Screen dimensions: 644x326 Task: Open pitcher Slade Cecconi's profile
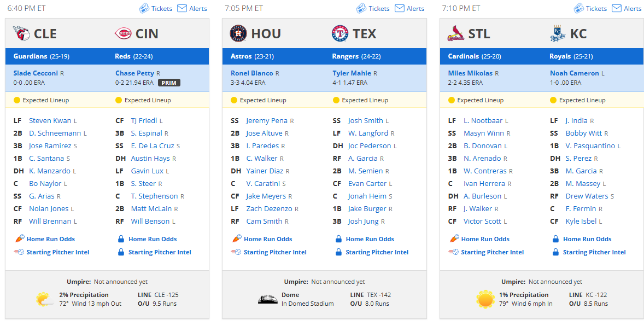pyautogui.click(x=36, y=73)
